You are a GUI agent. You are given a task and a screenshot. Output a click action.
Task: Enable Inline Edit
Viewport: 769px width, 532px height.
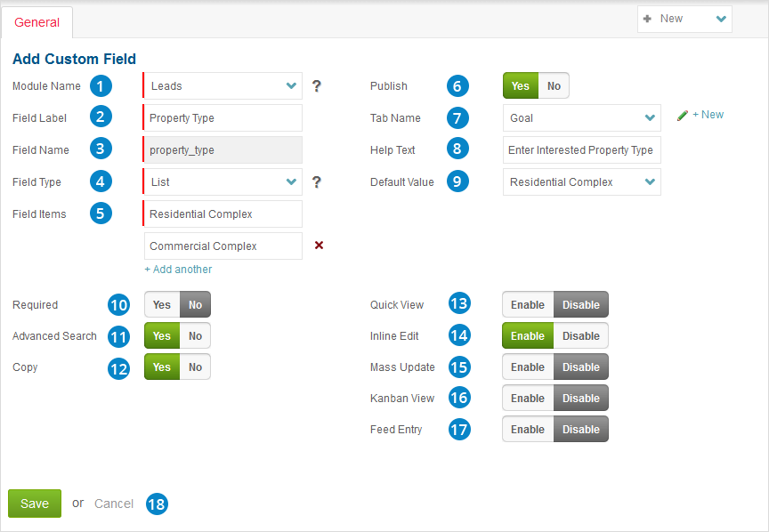click(x=528, y=336)
